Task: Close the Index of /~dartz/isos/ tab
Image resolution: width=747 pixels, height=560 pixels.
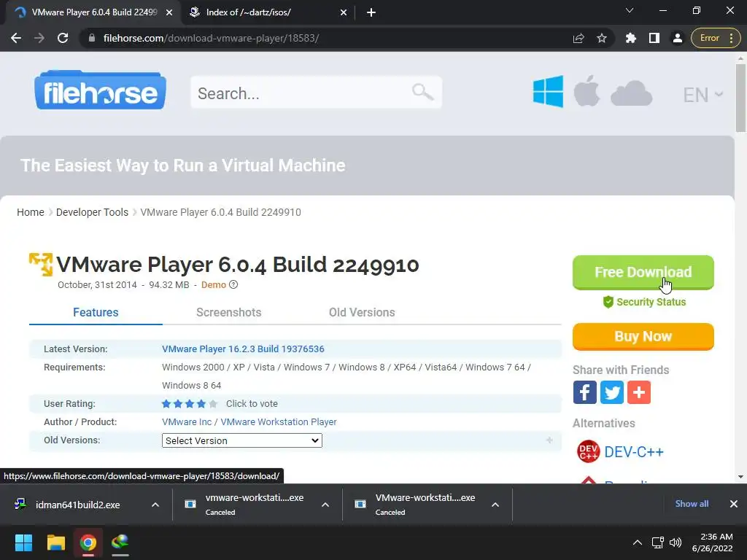Action: tap(344, 12)
